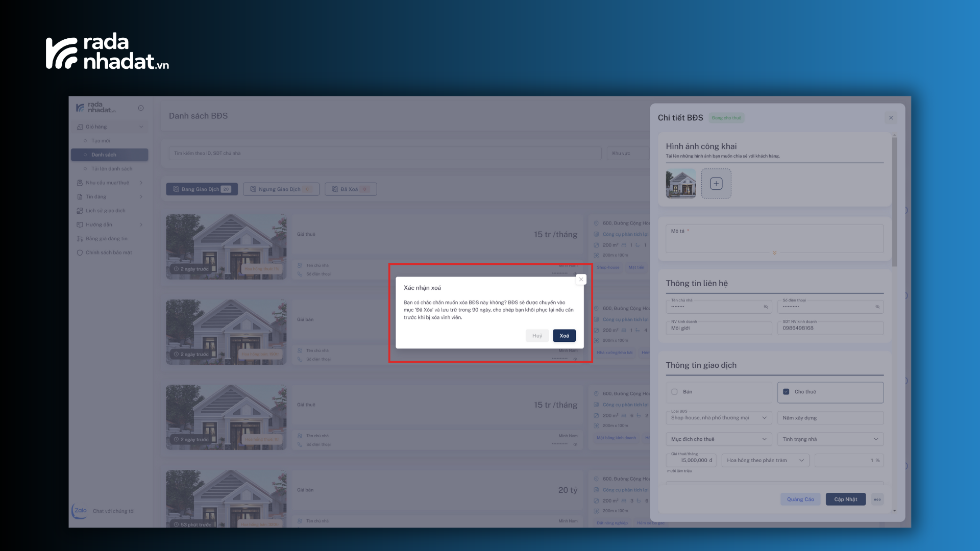Close the Chi tiết BĐS panel

pos(891,118)
